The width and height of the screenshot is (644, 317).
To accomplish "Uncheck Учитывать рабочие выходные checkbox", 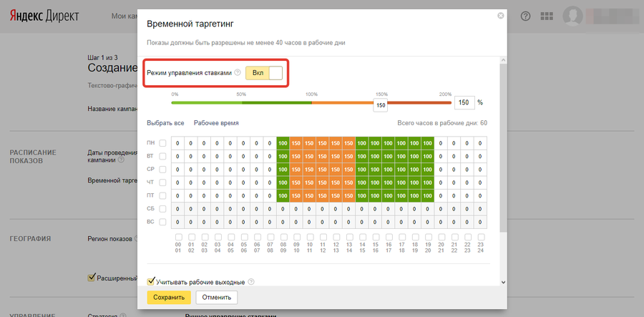I will click(x=151, y=281).
